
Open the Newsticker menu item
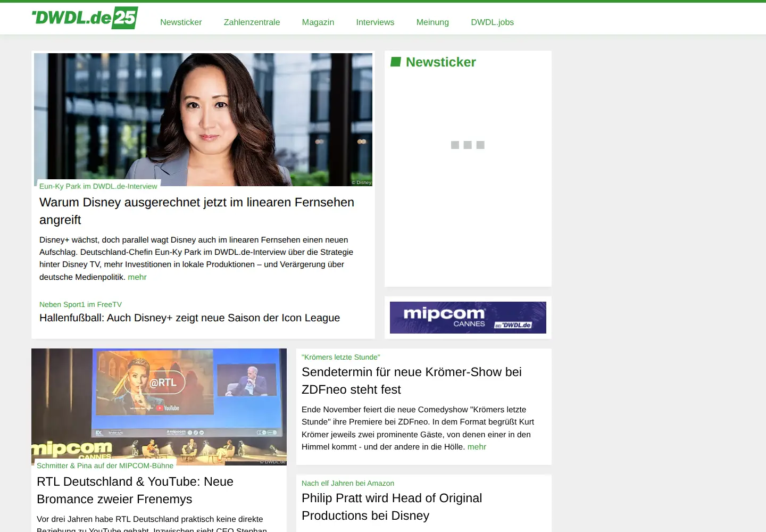point(181,22)
